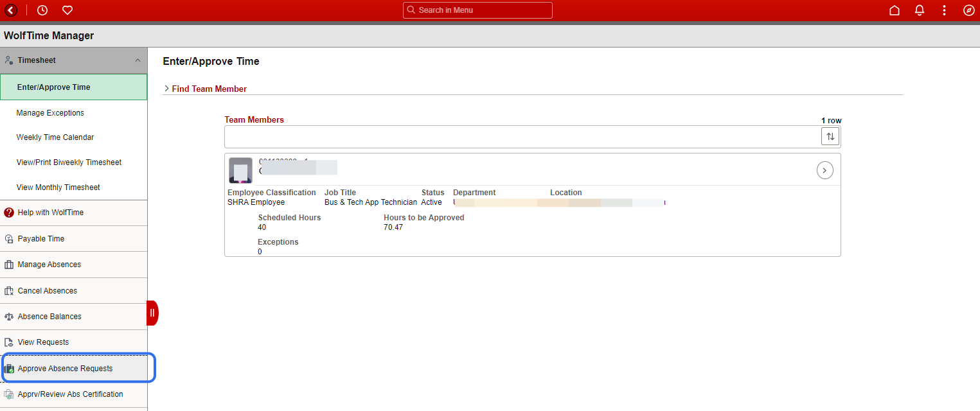Click the Search in Menu field
Screen dimensions: 980x411
(477, 10)
